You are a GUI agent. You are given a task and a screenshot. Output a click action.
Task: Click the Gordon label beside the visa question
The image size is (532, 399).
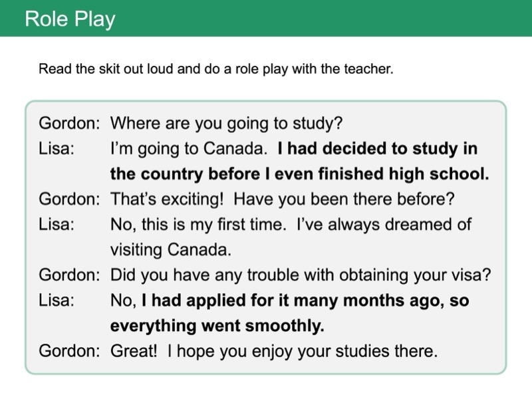(x=70, y=275)
